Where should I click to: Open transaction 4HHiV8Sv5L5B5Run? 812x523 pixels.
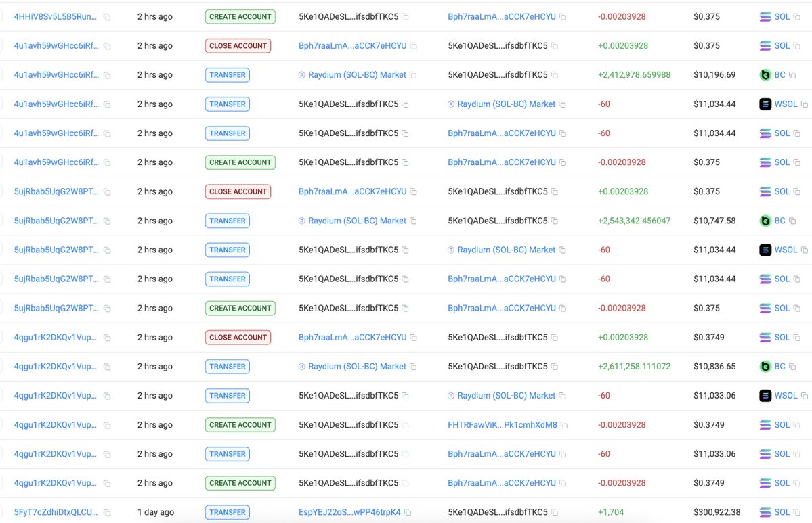tap(55, 16)
